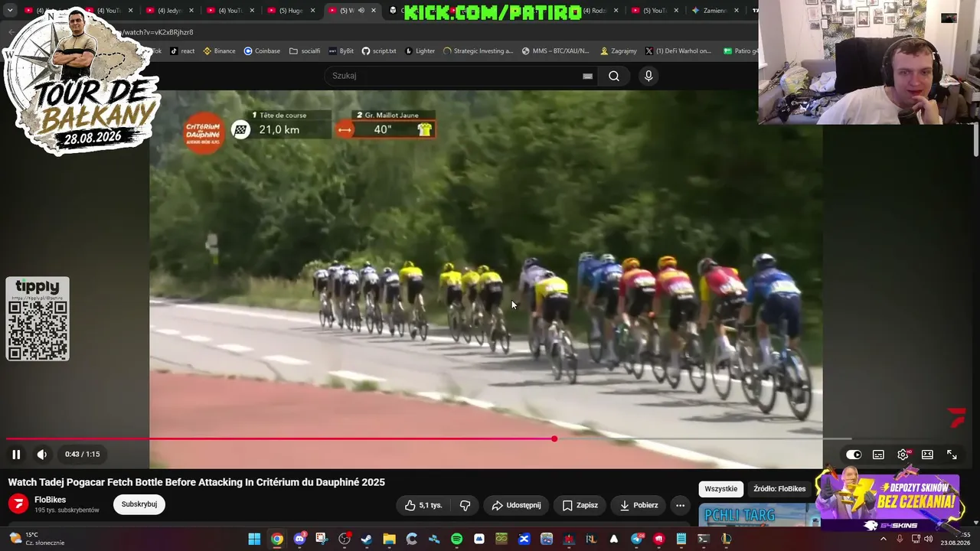Enter fullscreen video mode

point(952,455)
